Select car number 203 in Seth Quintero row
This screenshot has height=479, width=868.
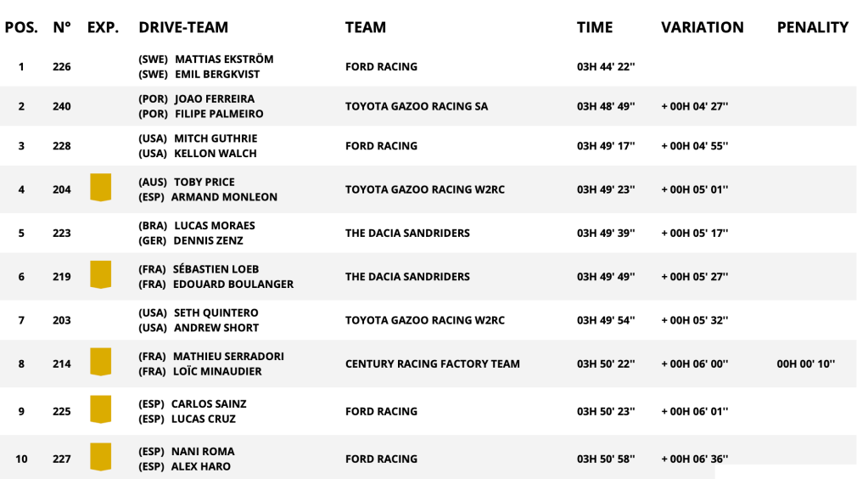61,320
